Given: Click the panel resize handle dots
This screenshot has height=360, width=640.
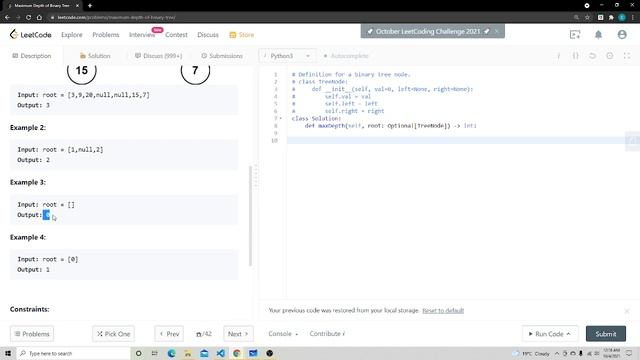Looking at the screenshot, I should (x=256, y=176).
